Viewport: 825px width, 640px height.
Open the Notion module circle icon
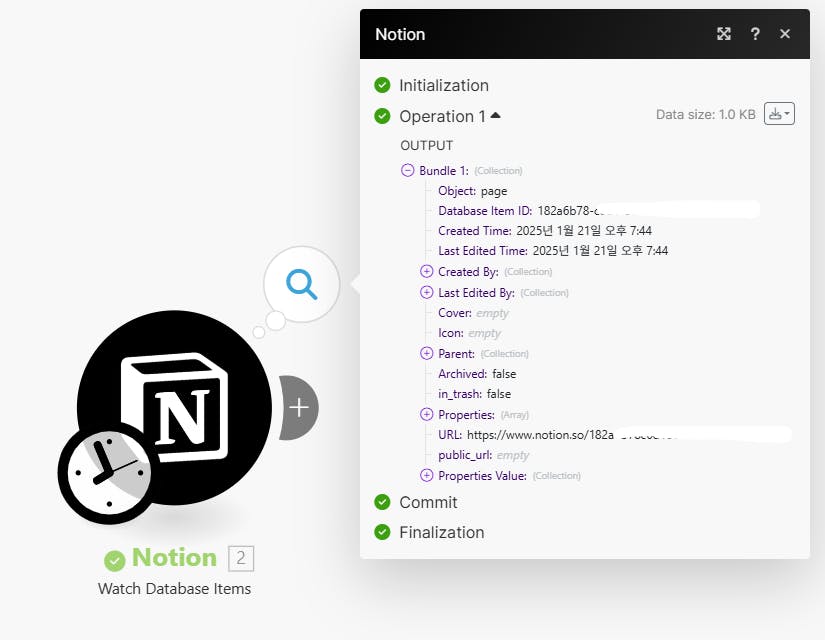click(x=174, y=407)
